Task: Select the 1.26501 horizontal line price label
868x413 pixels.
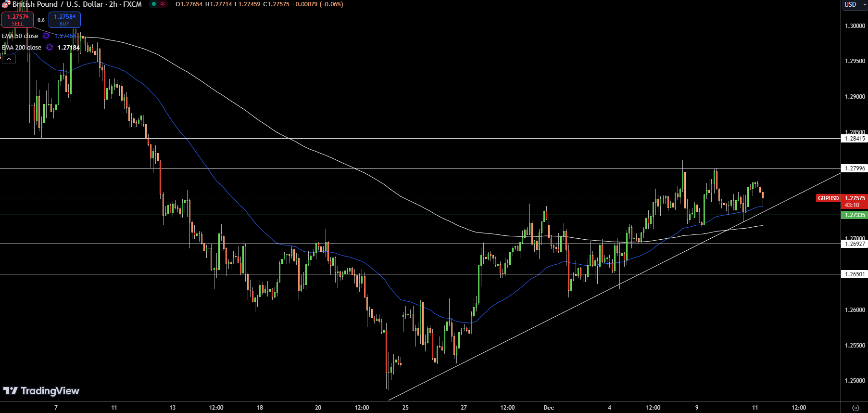Action: 855,274
